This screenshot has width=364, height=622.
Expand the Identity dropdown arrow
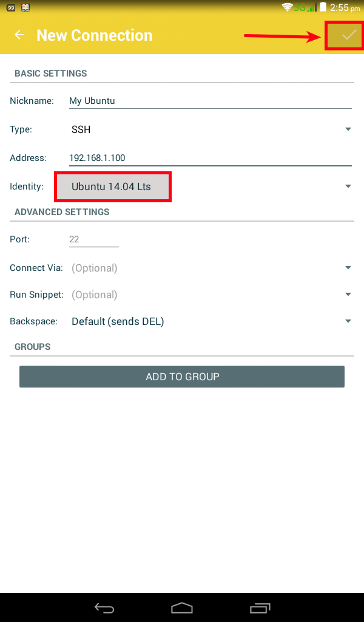click(x=348, y=186)
